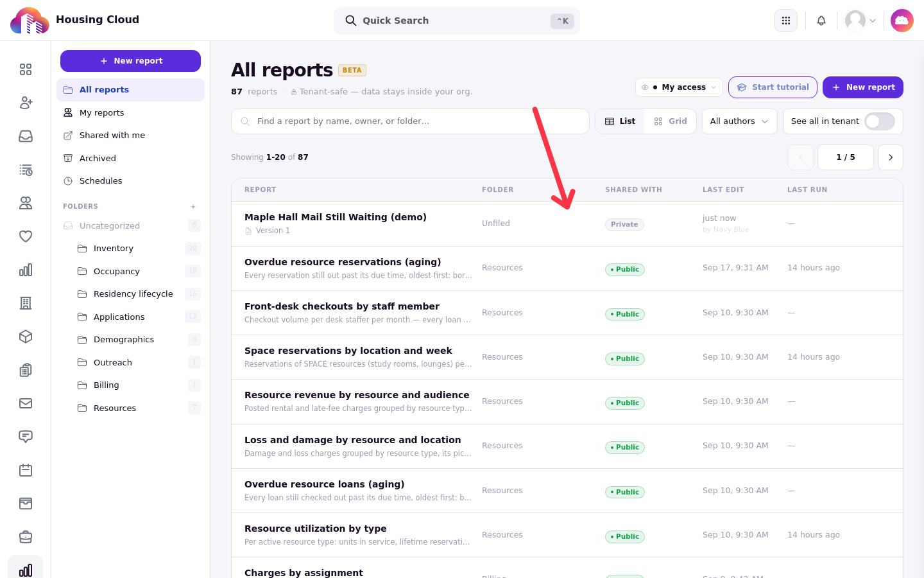This screenshot has height=578, width=924.
Task: Add a new folder with plus icon
Action: pyautogui.click(x=193, y=207)
